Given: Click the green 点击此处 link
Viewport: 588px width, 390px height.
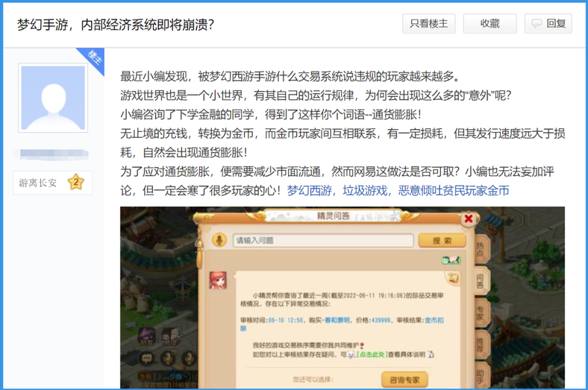Looking at the screenshot, I should [371, 354].
